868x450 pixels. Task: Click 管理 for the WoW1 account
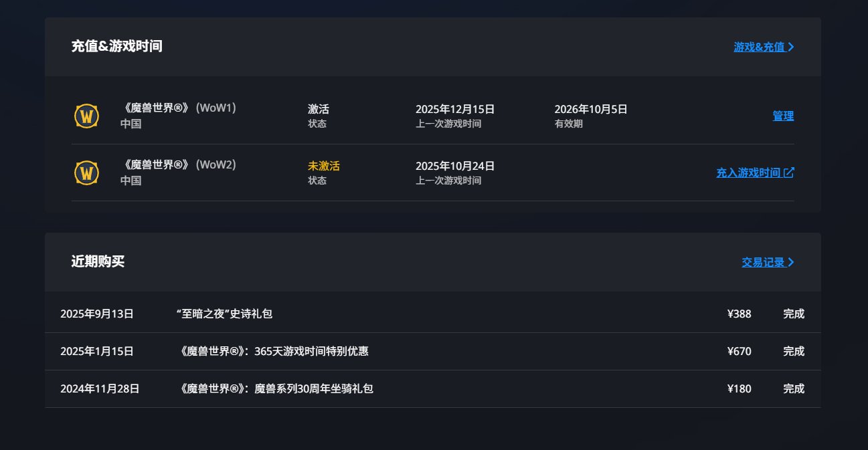783,116
